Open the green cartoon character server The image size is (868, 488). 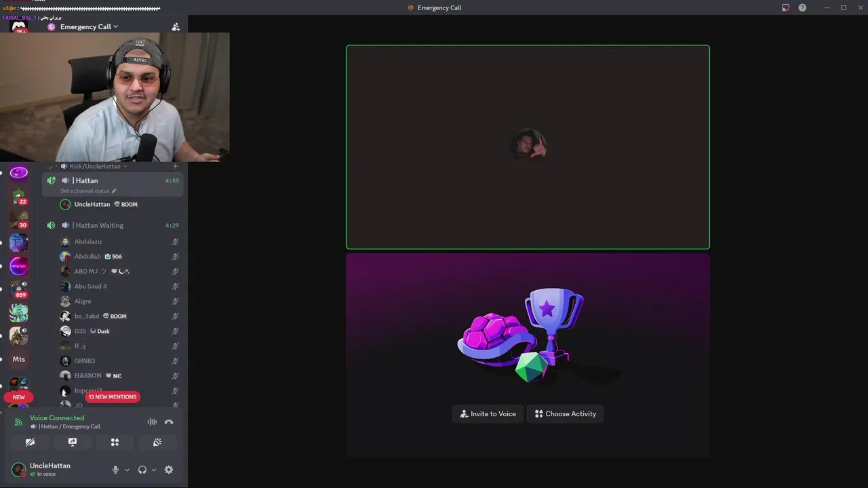19,312
